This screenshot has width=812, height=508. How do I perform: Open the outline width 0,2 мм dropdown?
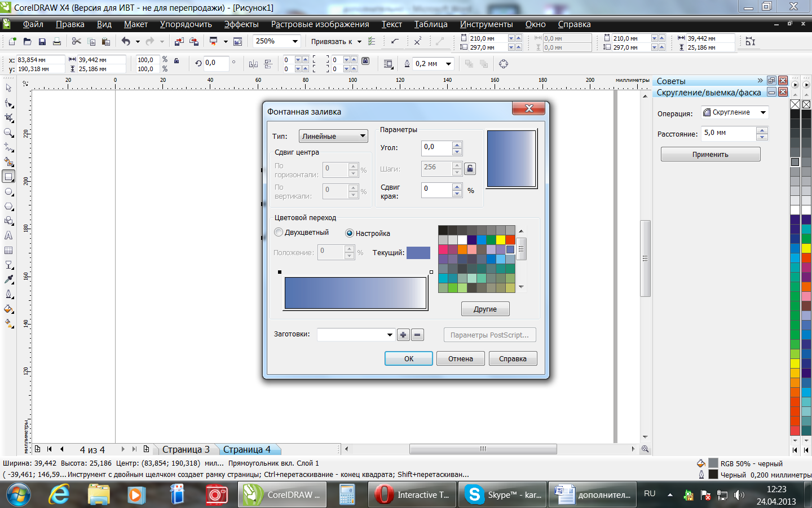coord(449,64)
